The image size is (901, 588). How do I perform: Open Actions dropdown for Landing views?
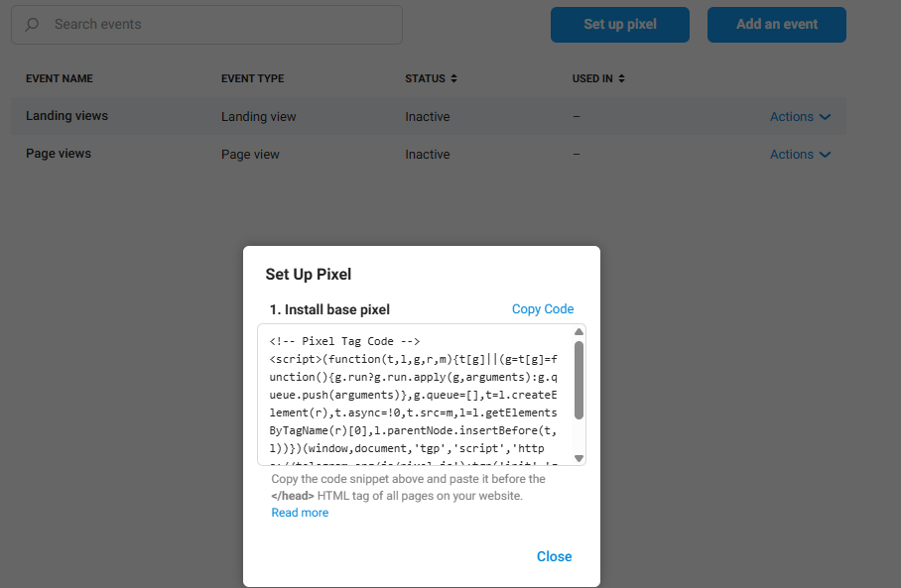[x=799, y=117]
